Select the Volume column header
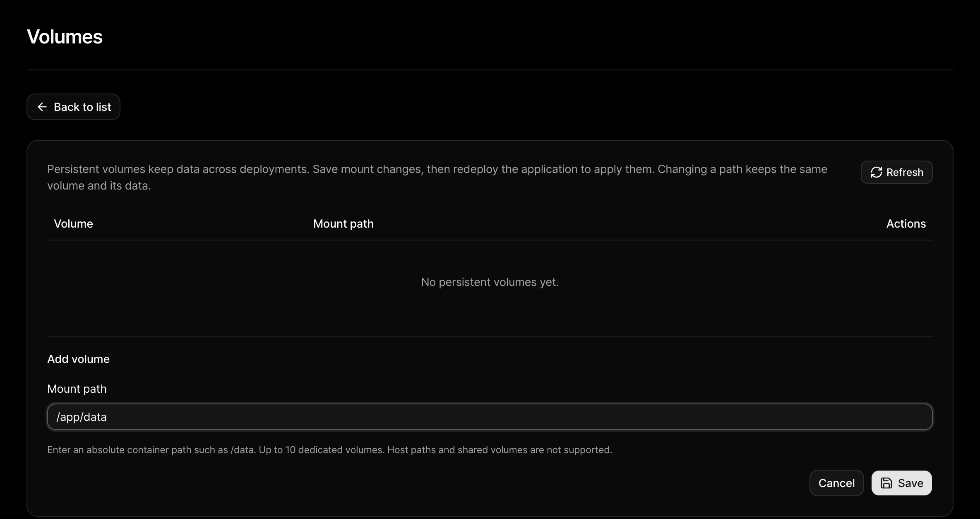The image size is (980, 519). pos(73,224)
